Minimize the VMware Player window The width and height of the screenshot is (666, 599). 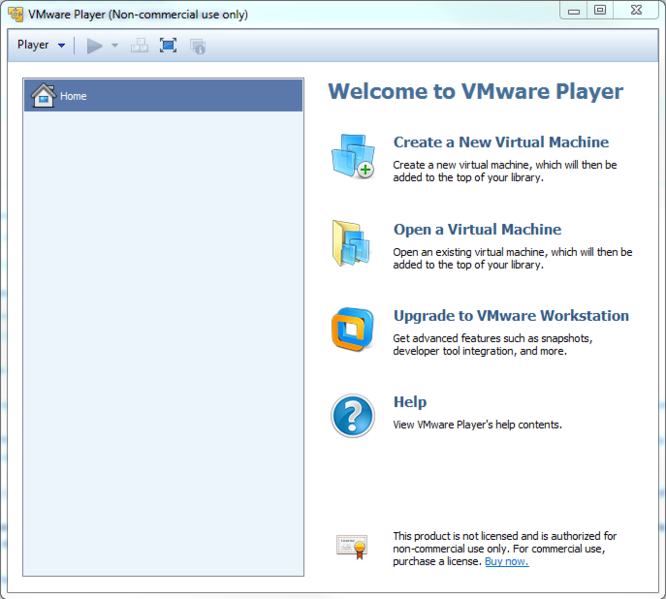(574, 11)
